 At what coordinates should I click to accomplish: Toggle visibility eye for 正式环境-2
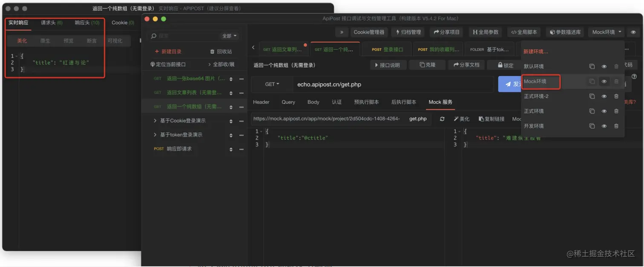pyautogui.click(x=604, y=96)
